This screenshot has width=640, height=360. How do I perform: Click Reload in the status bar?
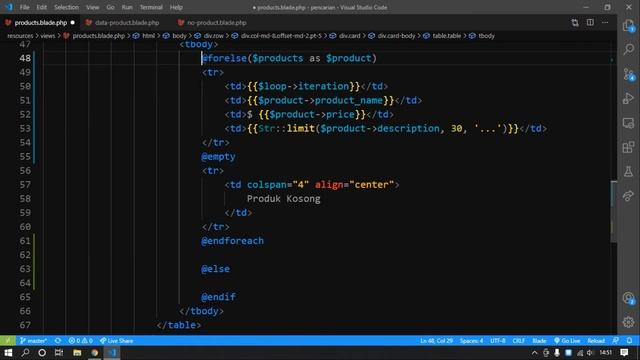coord(596,341)
